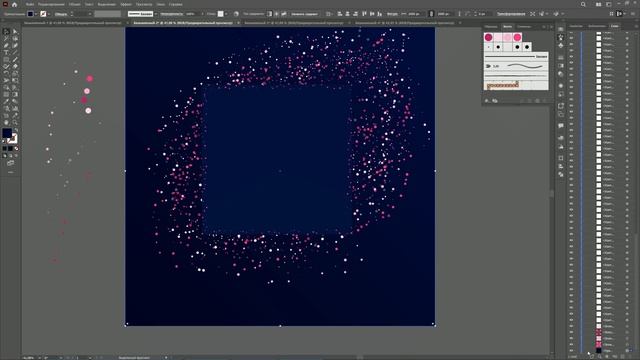Select the Zoom tool in the toolbox
Image resolution: width=640 pixels, height=360 pixels.
pos(15,122)
